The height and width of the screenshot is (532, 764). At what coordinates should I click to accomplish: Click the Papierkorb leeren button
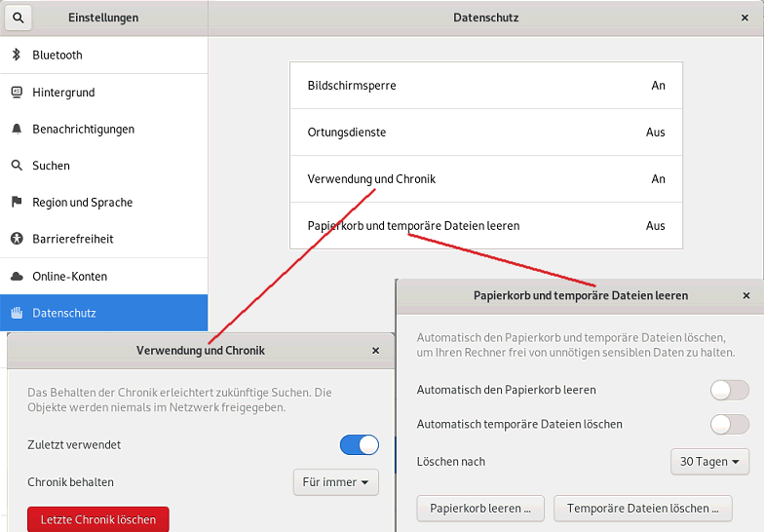(x=480, y=508)
